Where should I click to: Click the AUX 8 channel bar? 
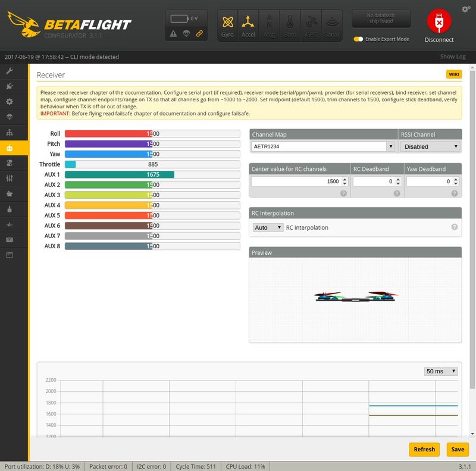coord(152,246)
